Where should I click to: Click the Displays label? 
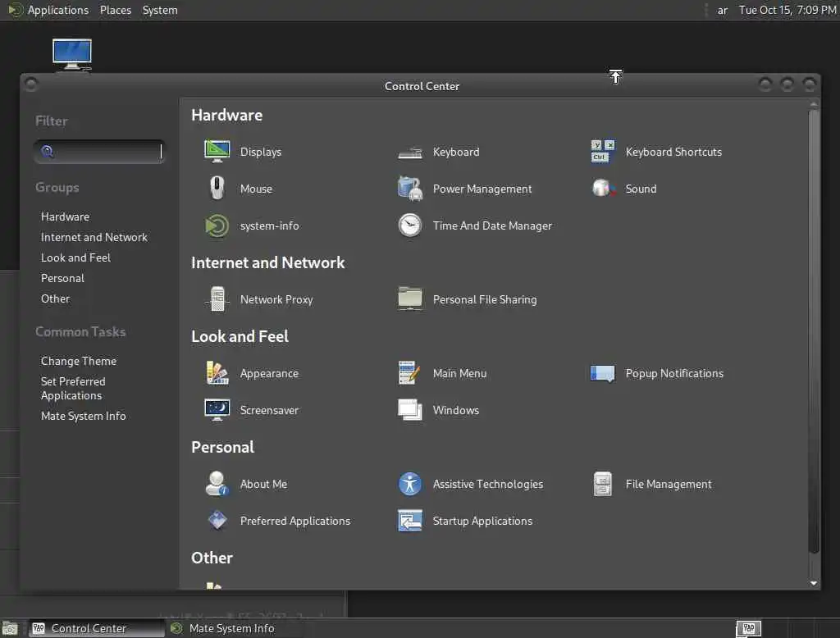[261, 152]
